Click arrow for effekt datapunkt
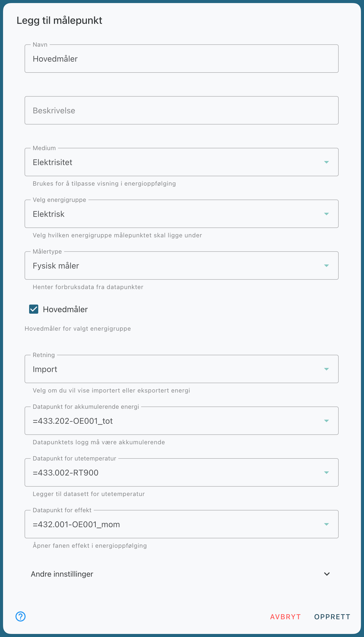 (327, 524)
